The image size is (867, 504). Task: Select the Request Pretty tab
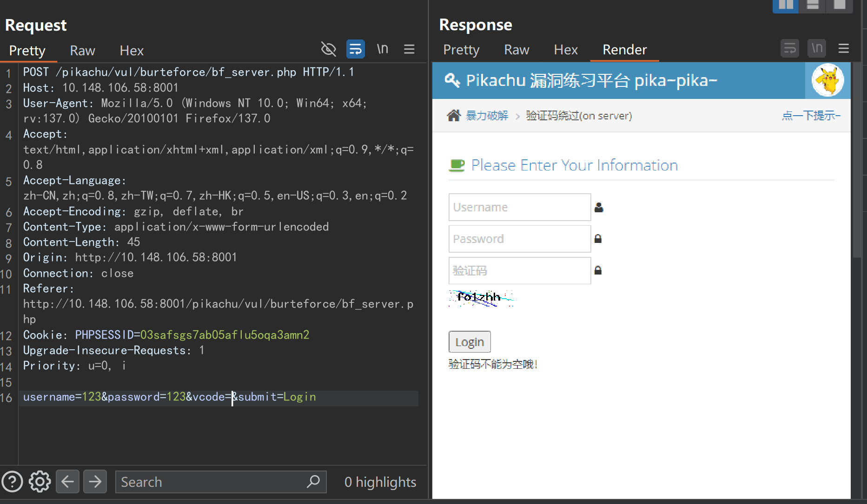(x=27, y=51)
